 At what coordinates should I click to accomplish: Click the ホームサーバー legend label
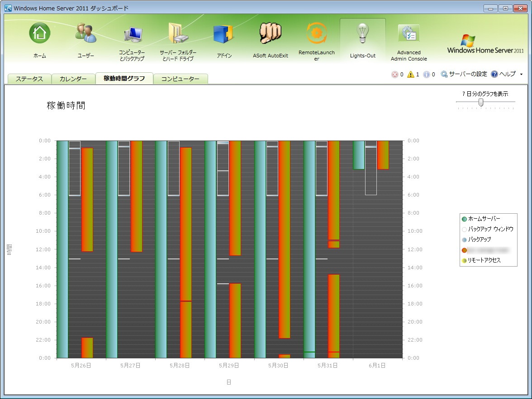[484, 219]
